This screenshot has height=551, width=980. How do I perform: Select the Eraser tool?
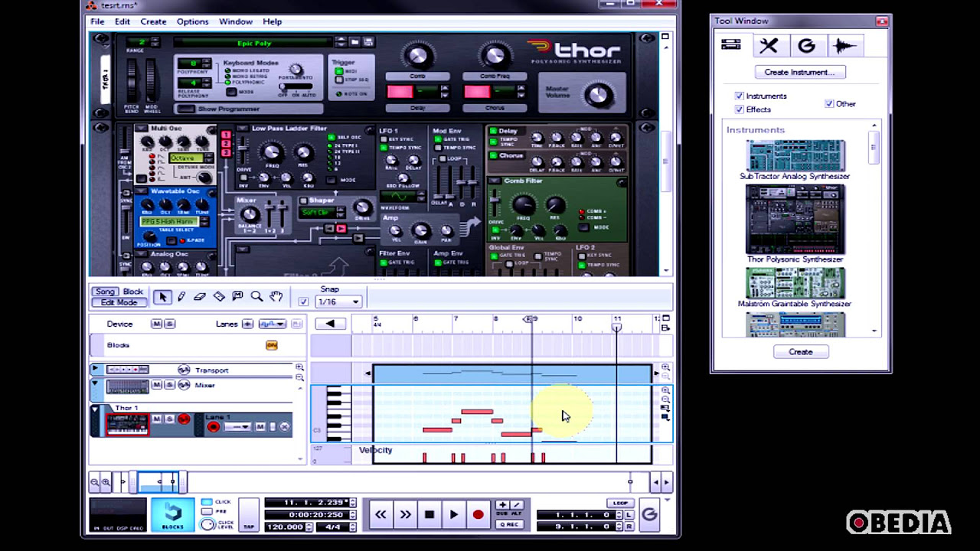pyautogui.click(x=200, y=296)
